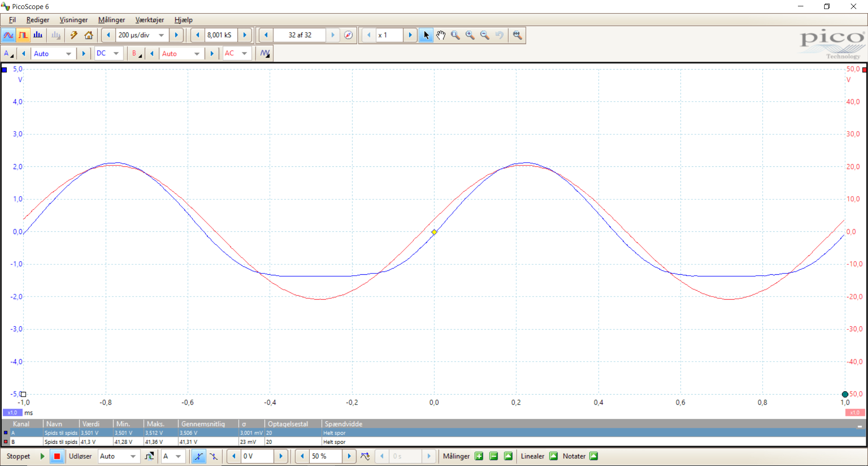Increase the timebase with right arrow
Viewport: 868px width, 466px height.
(176, 35)
